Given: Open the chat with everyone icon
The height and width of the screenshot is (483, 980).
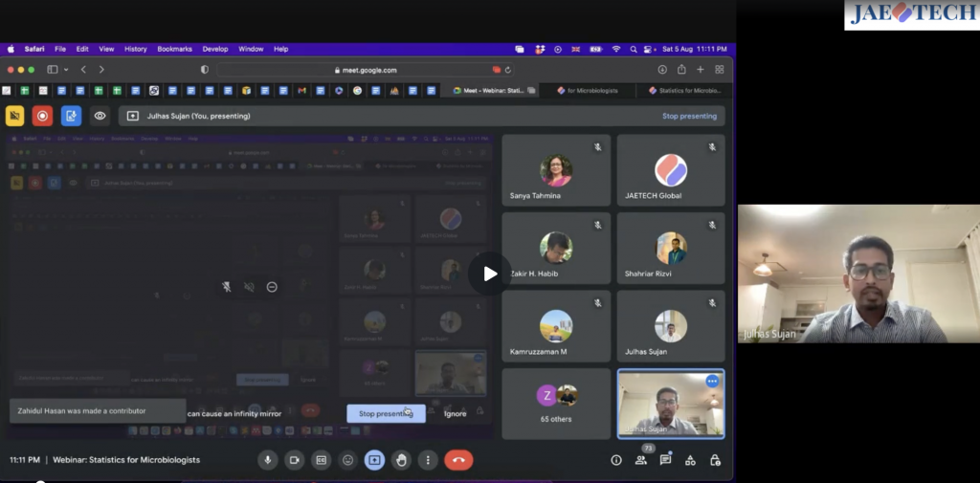Looking at the screenshot, I should coord(666,460).
